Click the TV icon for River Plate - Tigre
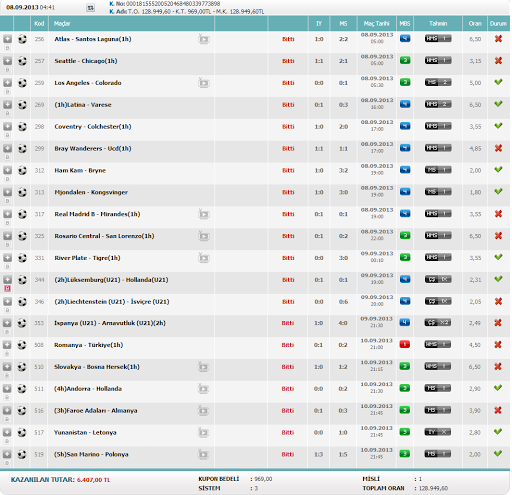 click(x=204, y=258)
